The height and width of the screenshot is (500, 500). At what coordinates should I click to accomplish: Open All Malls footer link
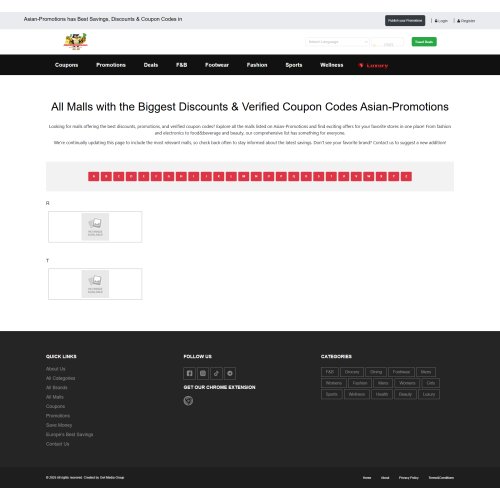(x=55, y=397)
